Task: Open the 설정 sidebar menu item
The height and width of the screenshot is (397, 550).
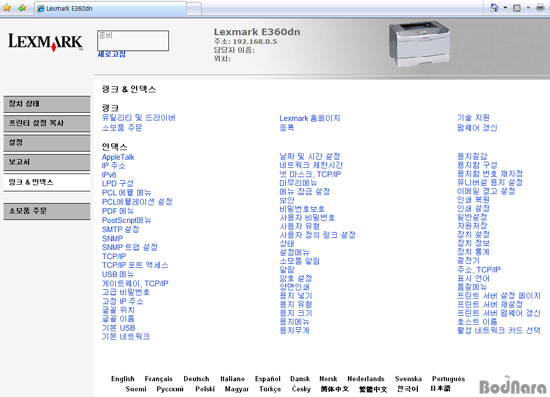Action: [47, 143]
